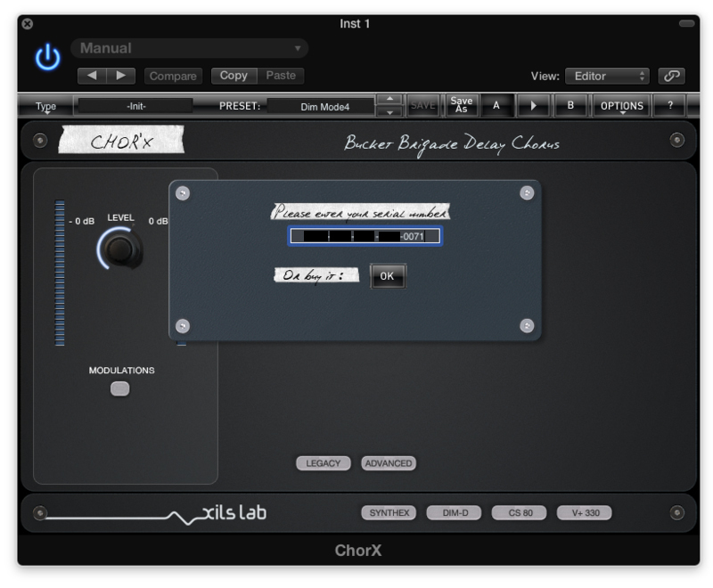Toggle the link chain icon
The width and height of the screenshot is (713, 588).
pyautogui.click(x=672, y=76)
